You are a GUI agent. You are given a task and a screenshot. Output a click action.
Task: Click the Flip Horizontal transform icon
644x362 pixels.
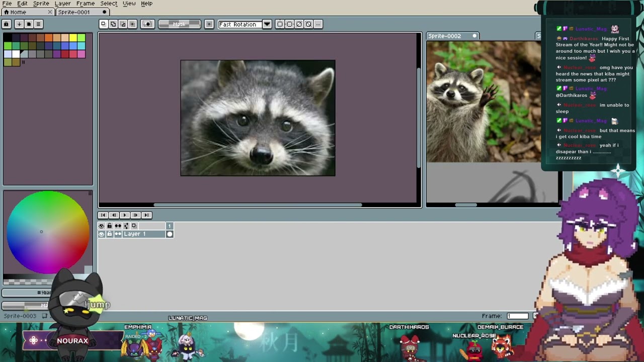click(x=280, y=24)
